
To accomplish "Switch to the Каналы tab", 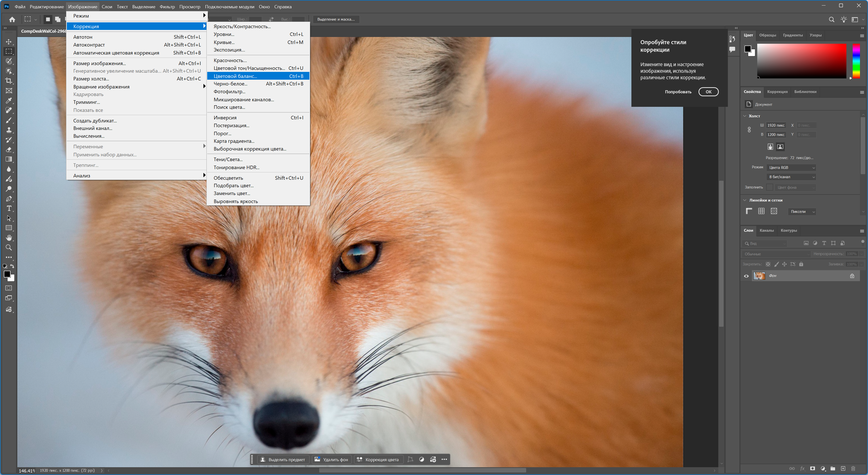I will [767, 231].
